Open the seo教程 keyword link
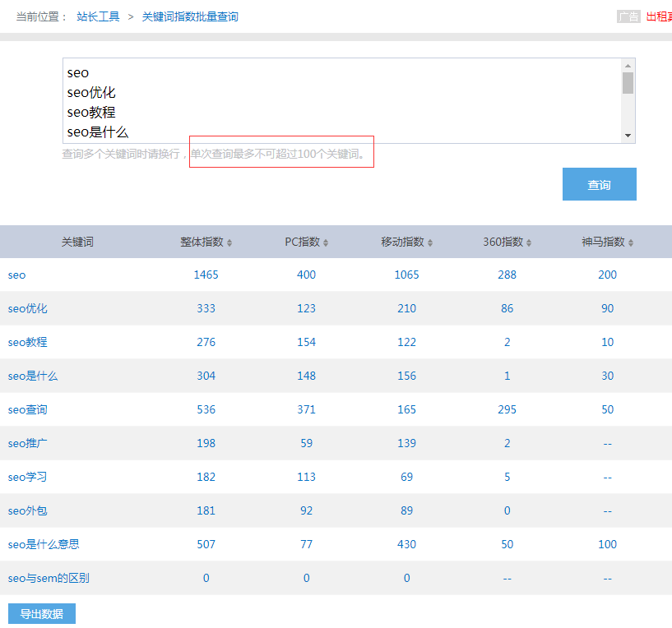The width and height of the screenshot is (672, 628). click(x=28, y=343)
